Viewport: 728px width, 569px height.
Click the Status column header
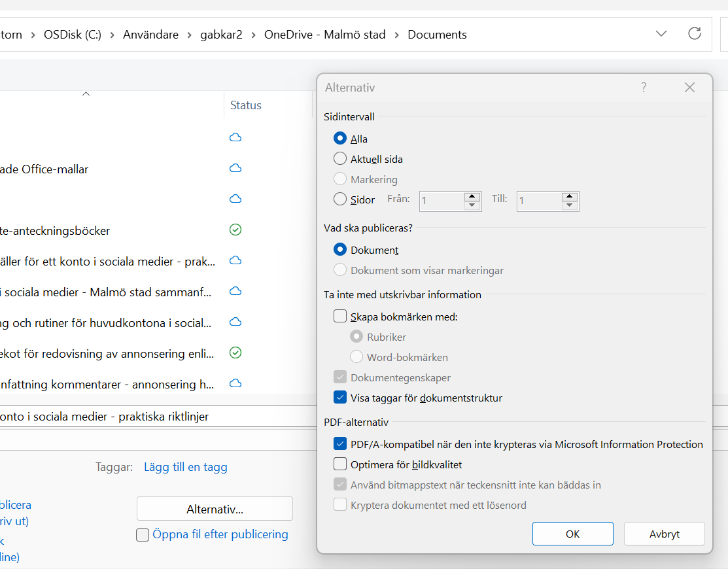pos(246,105)
